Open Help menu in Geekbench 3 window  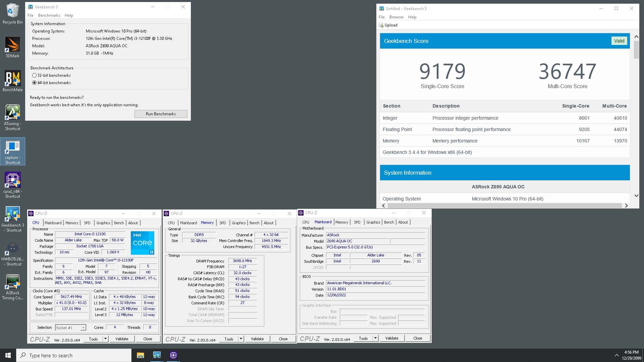(69, 15)
